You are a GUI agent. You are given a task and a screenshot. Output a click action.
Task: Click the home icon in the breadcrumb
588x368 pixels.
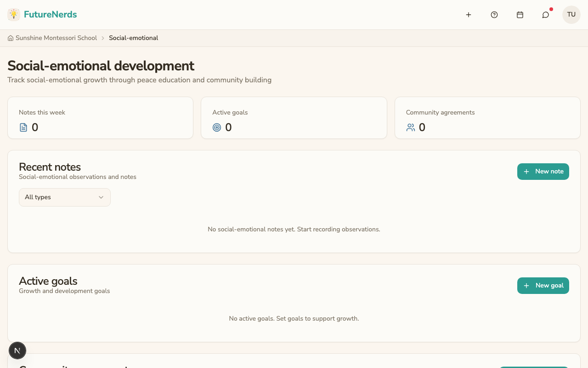[x=10, y=38]
